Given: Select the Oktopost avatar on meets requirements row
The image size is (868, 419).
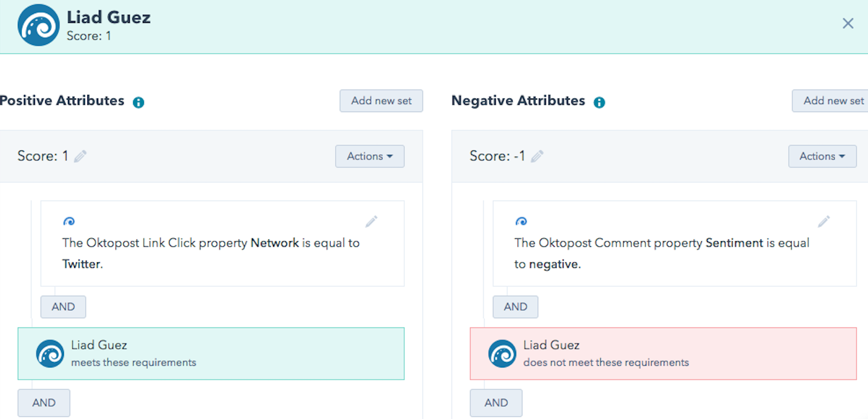Looking at the screenshot, I should coord(50,353).
